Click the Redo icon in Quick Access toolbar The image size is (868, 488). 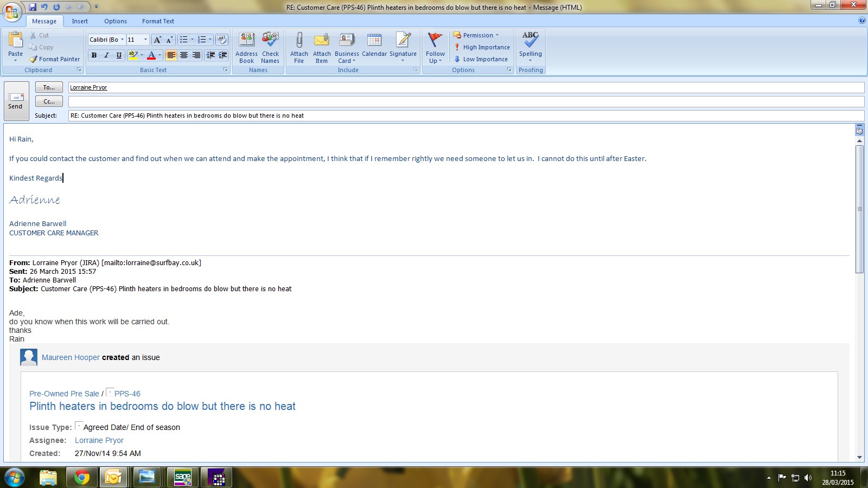(x=56, y=7)
